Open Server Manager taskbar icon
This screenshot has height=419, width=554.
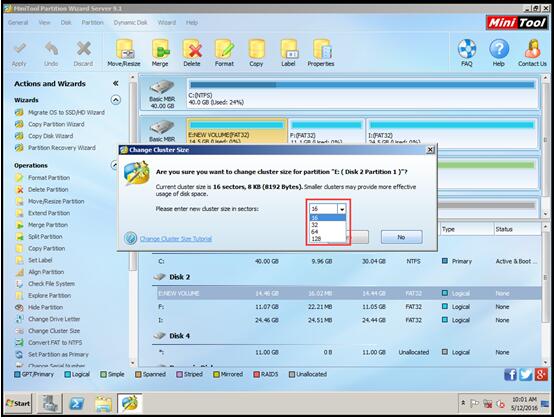click(x=50, y=403)
